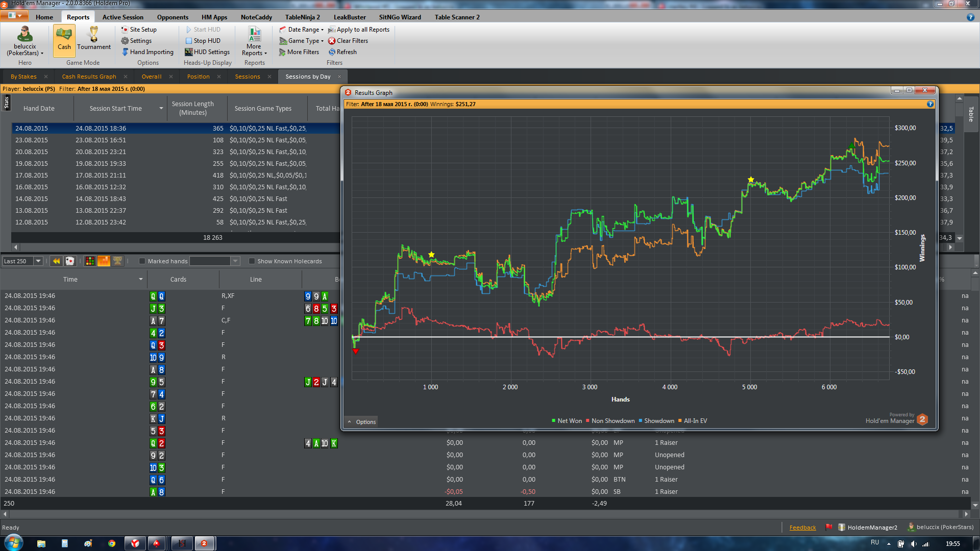Viewport: 980px width, 551px height.
Task: Switch to By Stakes report tab
Action: coord(23,77)
